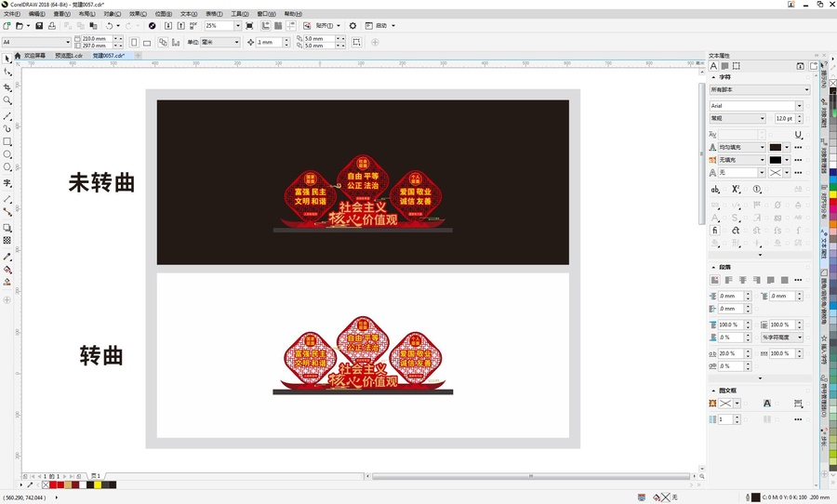Pick the yellow swatch in document palette
Image resolution: width=837 pixels, height=504 pixels.
point(98,484)
